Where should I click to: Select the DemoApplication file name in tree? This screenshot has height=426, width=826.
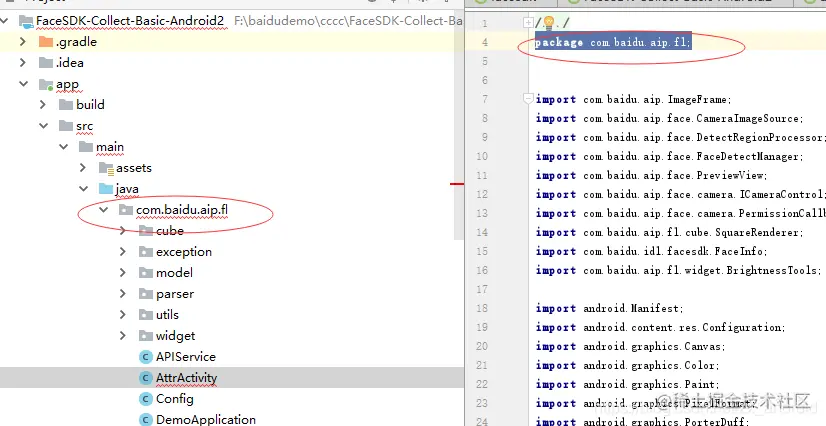206,420
